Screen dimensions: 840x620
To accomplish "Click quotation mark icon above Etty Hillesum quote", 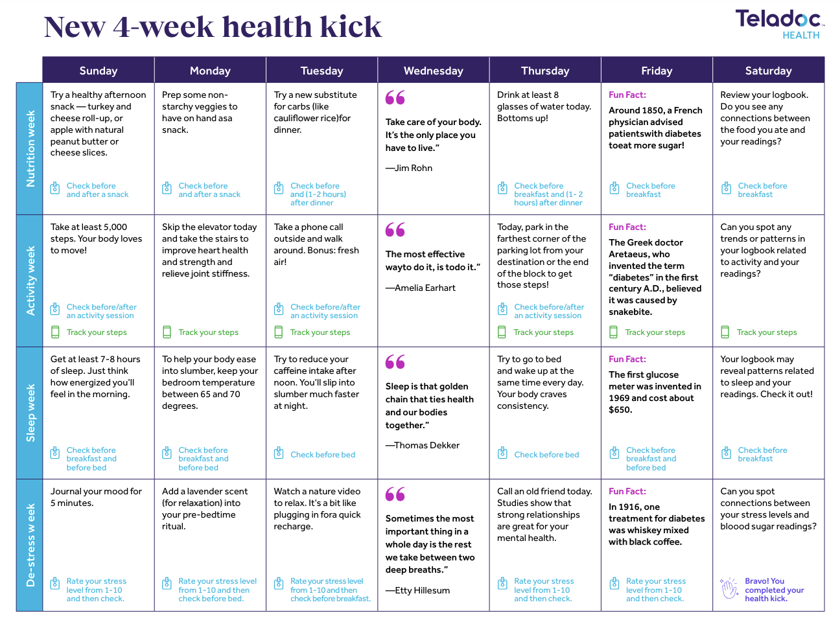I will [395, 494].
